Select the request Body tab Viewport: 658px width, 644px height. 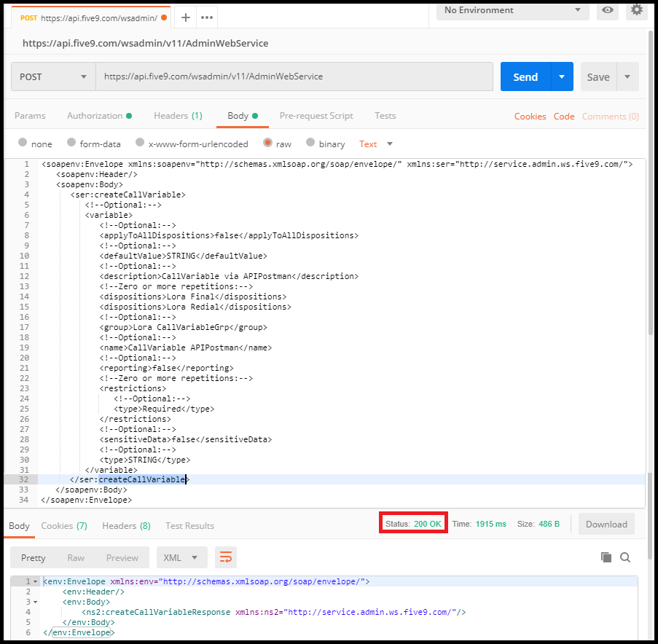click(x=242, y=116)
